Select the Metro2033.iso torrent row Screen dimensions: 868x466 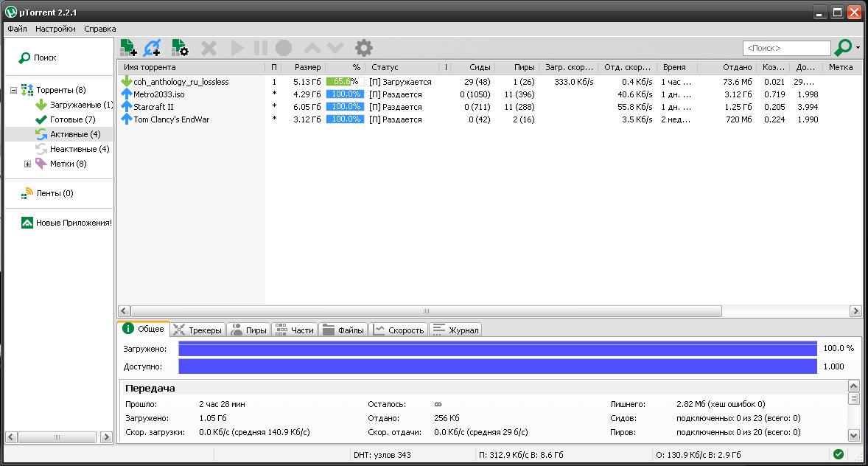[490, 94]
